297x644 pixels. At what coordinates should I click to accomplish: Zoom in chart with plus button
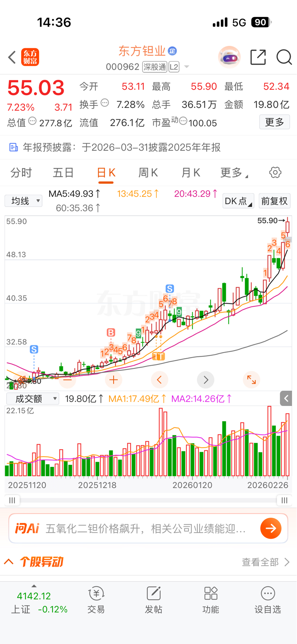coord(114,380)
